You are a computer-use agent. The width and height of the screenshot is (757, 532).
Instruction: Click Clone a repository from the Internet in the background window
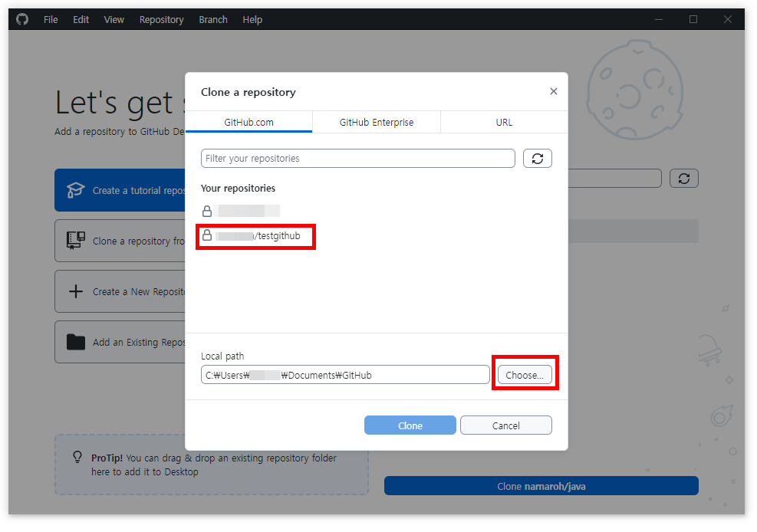coord(120,241)
